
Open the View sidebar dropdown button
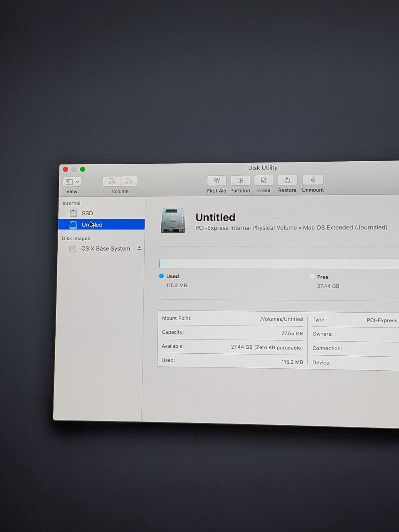pyautogui.click(x=72, y=182)
